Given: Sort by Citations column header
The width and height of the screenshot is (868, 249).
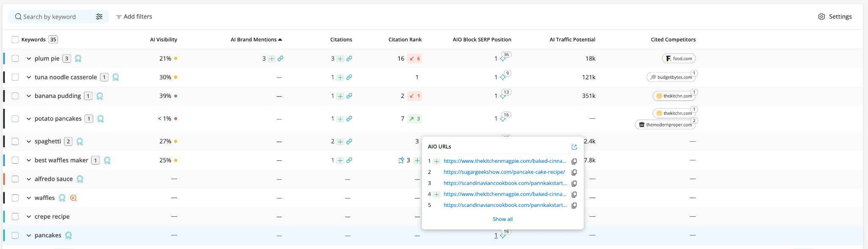Looking at the screenshot, I should pos(341,39).
